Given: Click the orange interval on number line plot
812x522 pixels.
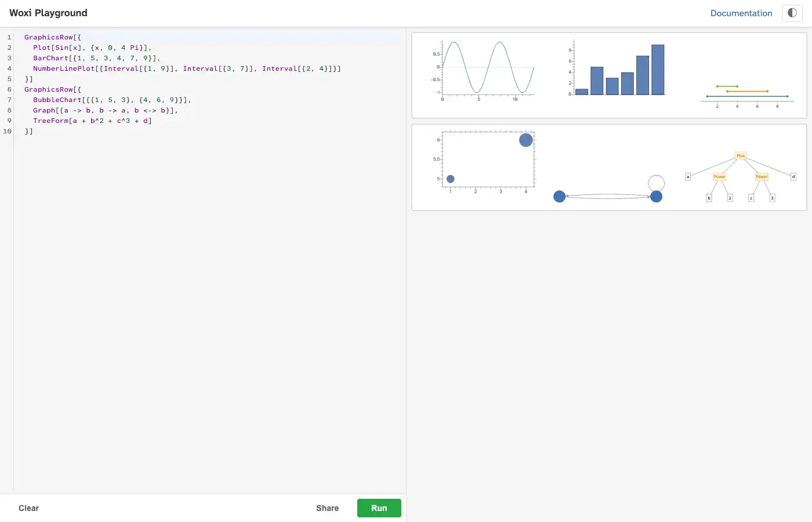Looking at the screenshot, I should pyautogui.click(x=747, y=91).
